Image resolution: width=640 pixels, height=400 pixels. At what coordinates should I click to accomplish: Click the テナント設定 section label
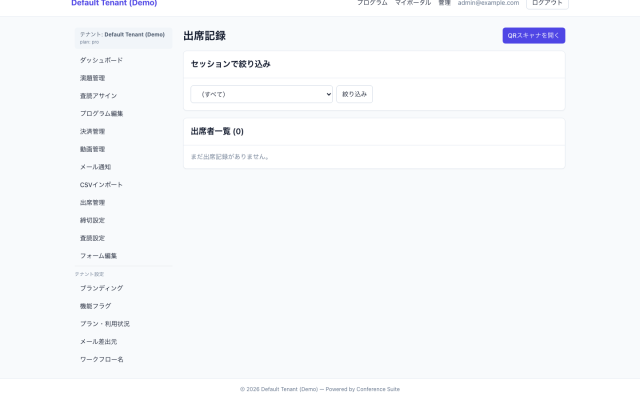point(89,274)
